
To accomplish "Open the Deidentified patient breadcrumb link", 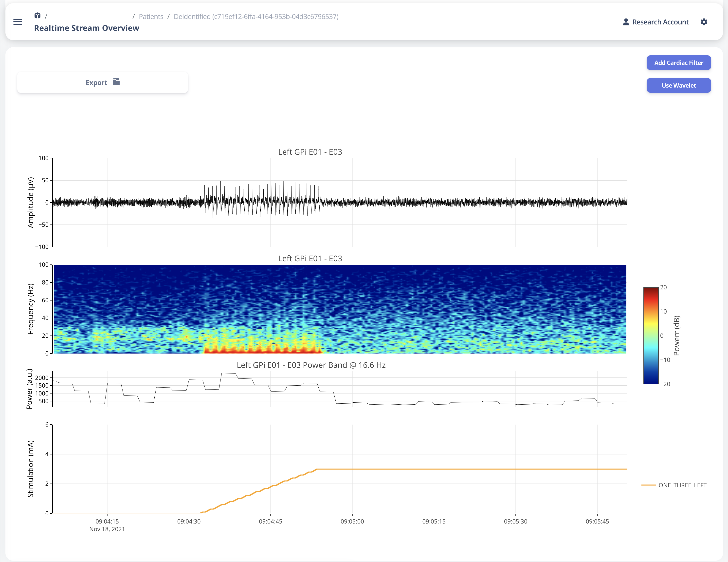I will [256, 17].
